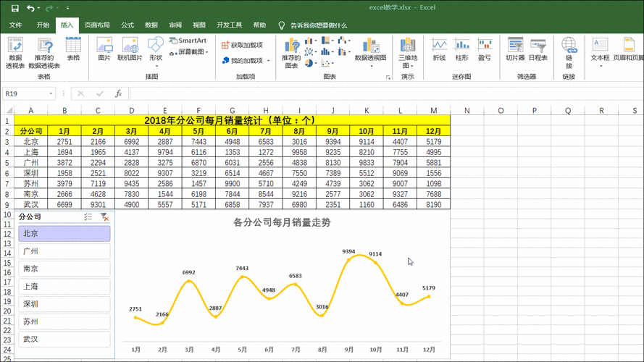644x362 pixels.
Task: Click the Select All corner triangle
Action: click(8, 110)
